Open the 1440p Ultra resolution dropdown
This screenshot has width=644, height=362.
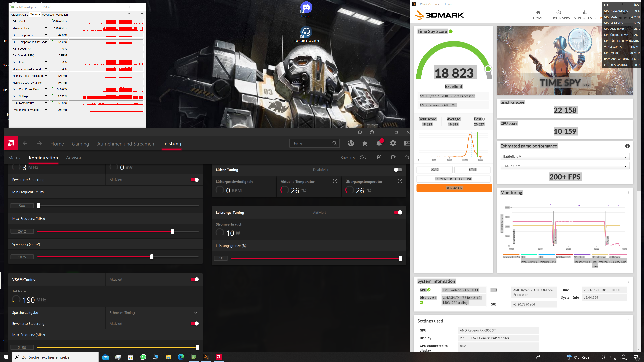(x=565, y=166)
